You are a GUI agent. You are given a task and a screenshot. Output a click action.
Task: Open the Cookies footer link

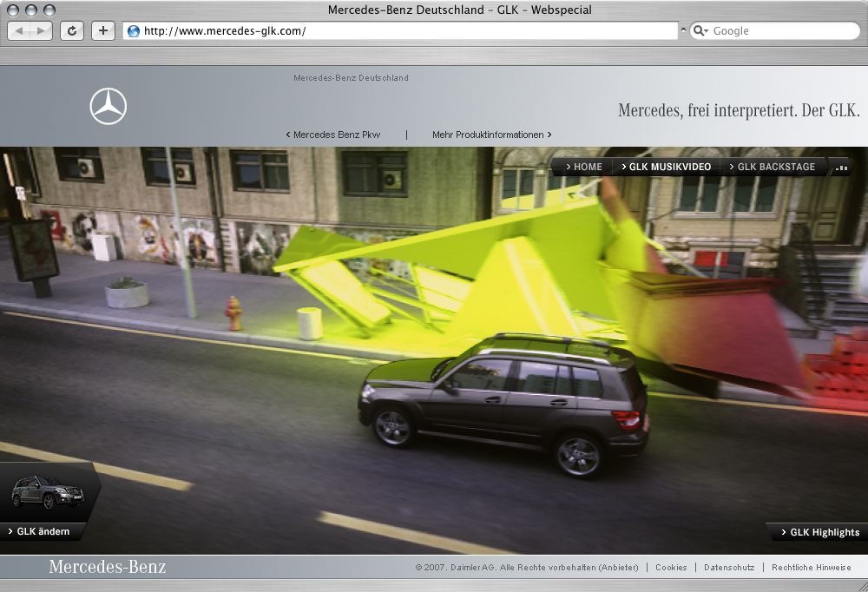(671, 568)
